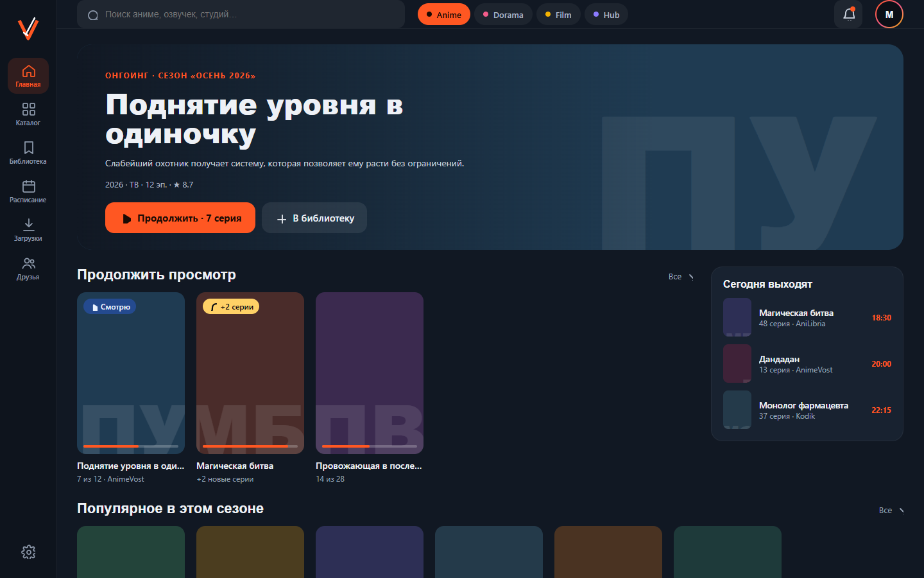
Task: Switch to the Hub tab
Action: click(x=606, y=14)
